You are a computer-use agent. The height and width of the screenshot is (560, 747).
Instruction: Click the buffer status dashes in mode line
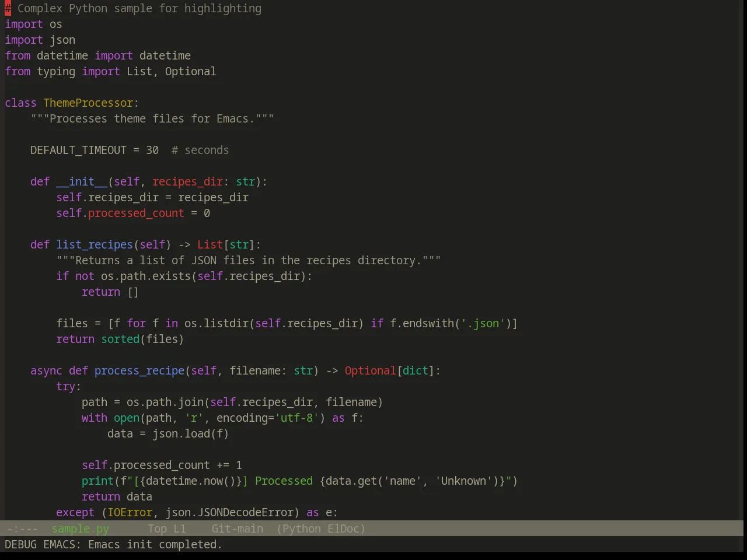point(22,528)
